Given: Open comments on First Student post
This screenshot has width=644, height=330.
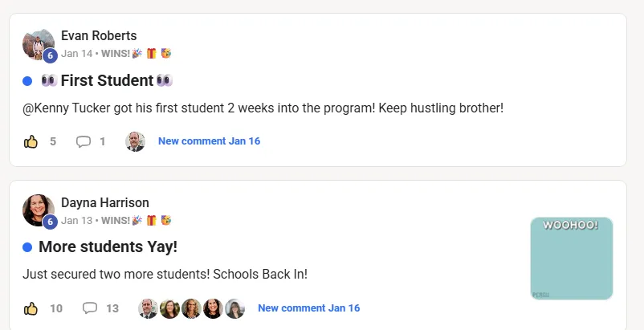Looking at the screenshot, I should pyautogui.click(x=84, y=141).
